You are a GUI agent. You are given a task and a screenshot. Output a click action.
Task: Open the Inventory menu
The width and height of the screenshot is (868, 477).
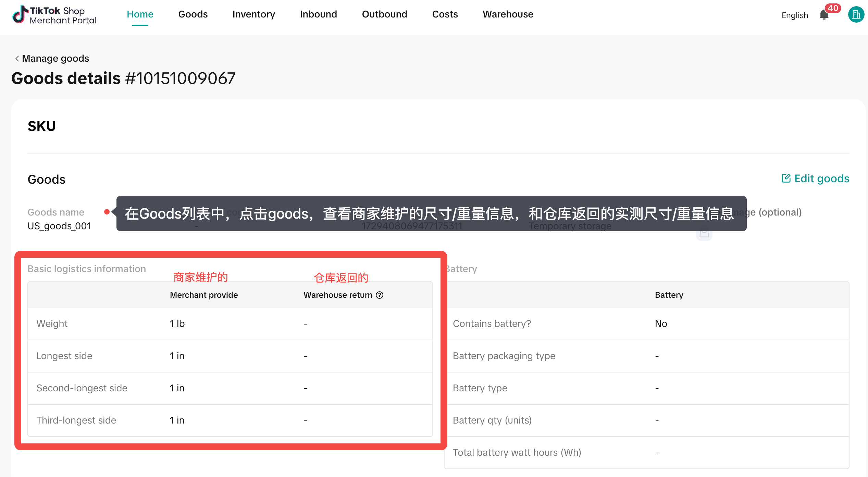click(253, 14)
